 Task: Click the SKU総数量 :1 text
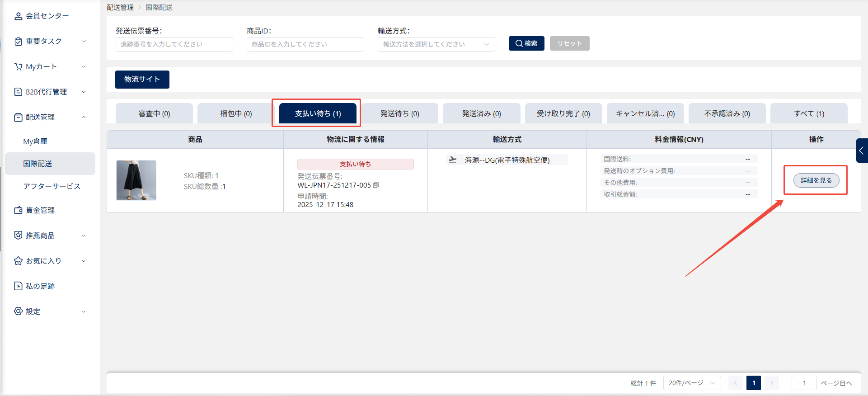click(205, 187)
